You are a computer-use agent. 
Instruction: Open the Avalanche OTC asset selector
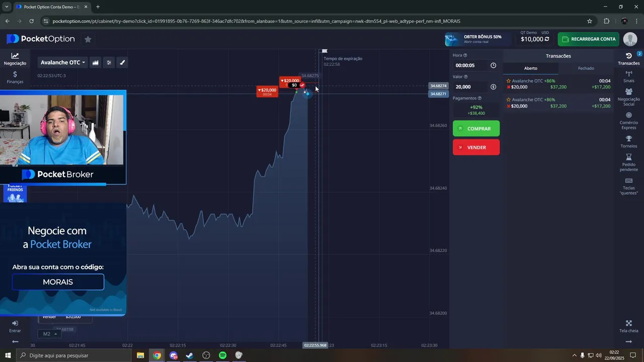63,62
